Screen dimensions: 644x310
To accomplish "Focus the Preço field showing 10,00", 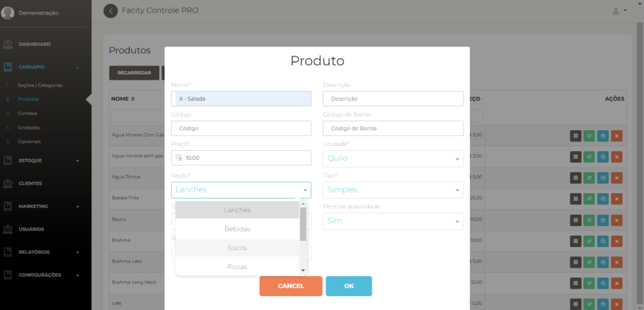I will 241,158.
